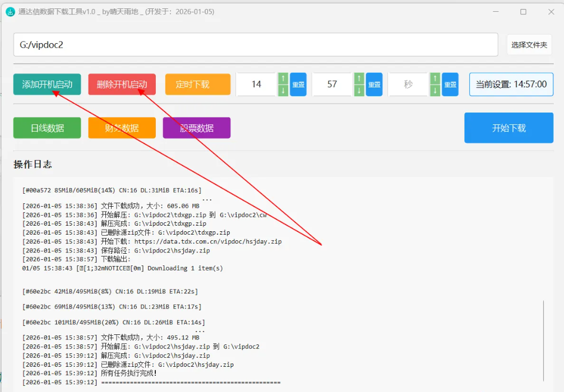564x392 pixels.
Task: Remove auto-start via 删除开机启动
Action: click(x=122, y=84)
